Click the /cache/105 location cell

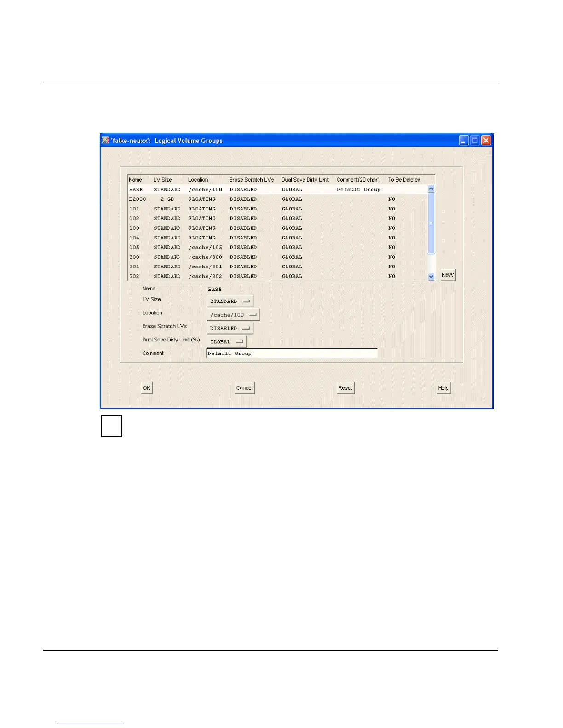(205, 247)
